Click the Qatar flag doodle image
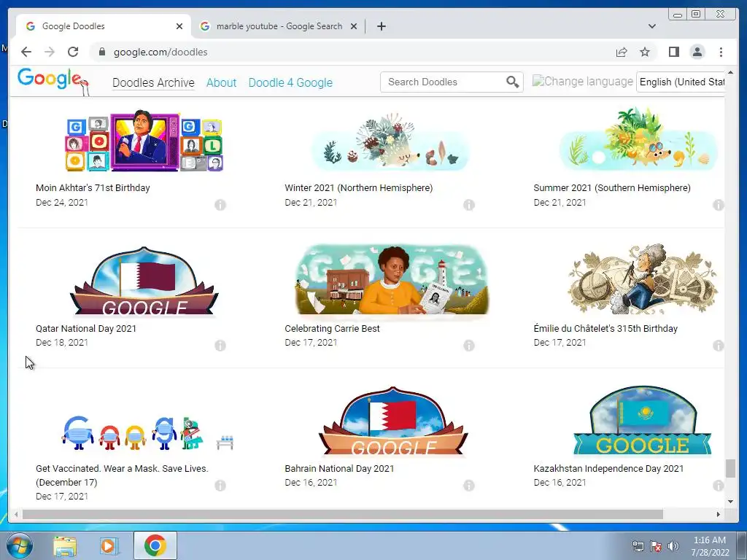Viewport: 747px width, 560px height. 144,281
